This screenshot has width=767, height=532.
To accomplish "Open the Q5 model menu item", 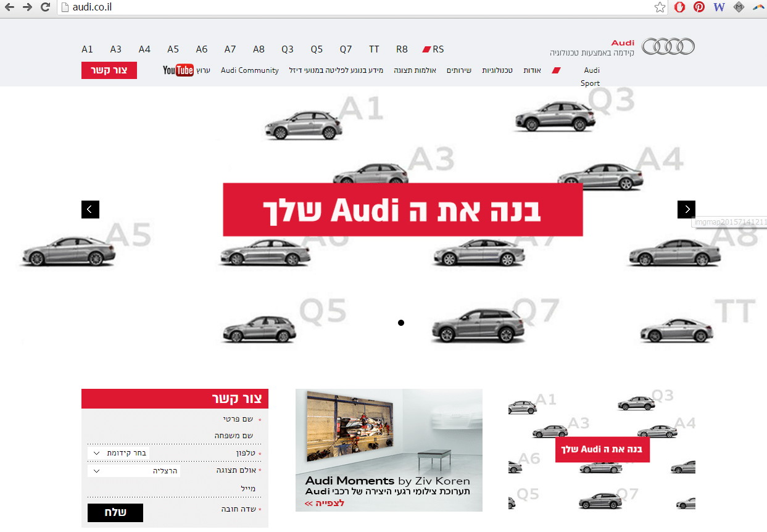I will [x=317, y=49].
